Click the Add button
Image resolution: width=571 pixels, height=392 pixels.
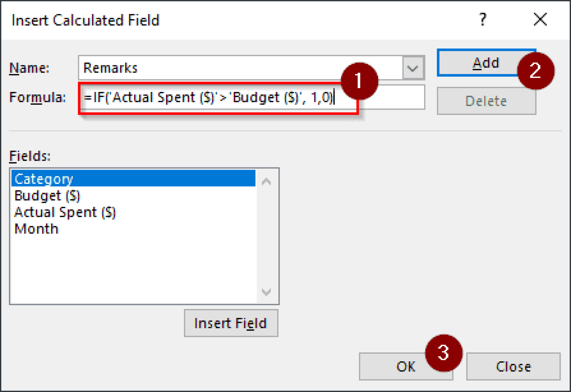(486, 63)
